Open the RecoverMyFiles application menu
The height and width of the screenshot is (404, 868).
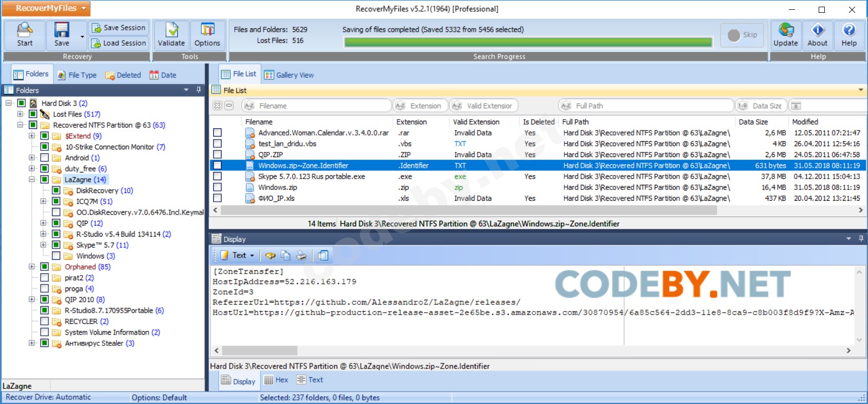[47, 8]
